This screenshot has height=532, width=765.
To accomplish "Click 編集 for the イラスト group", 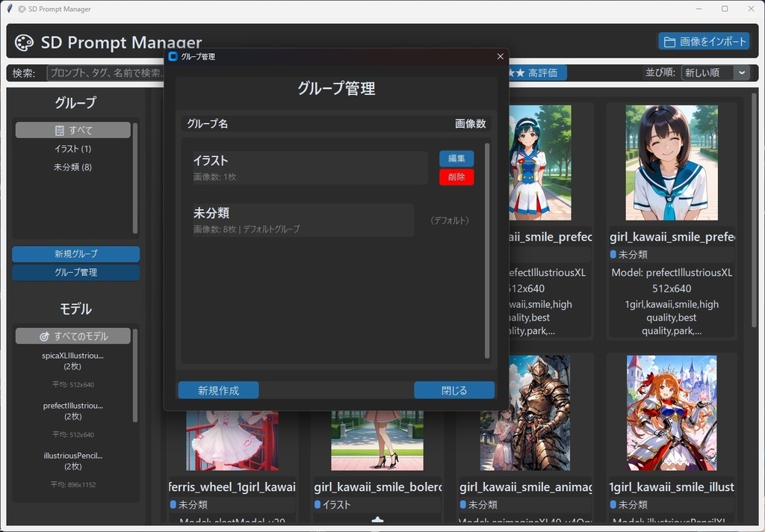I will 456,158.
